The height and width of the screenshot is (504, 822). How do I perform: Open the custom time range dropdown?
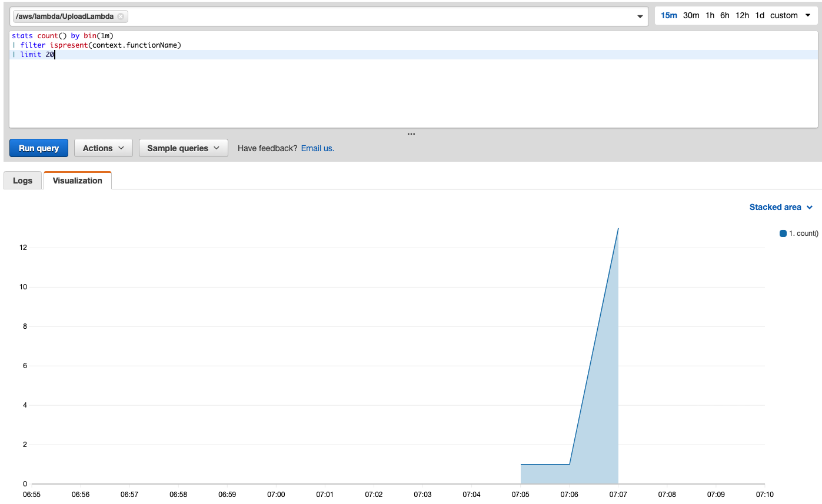790,16
